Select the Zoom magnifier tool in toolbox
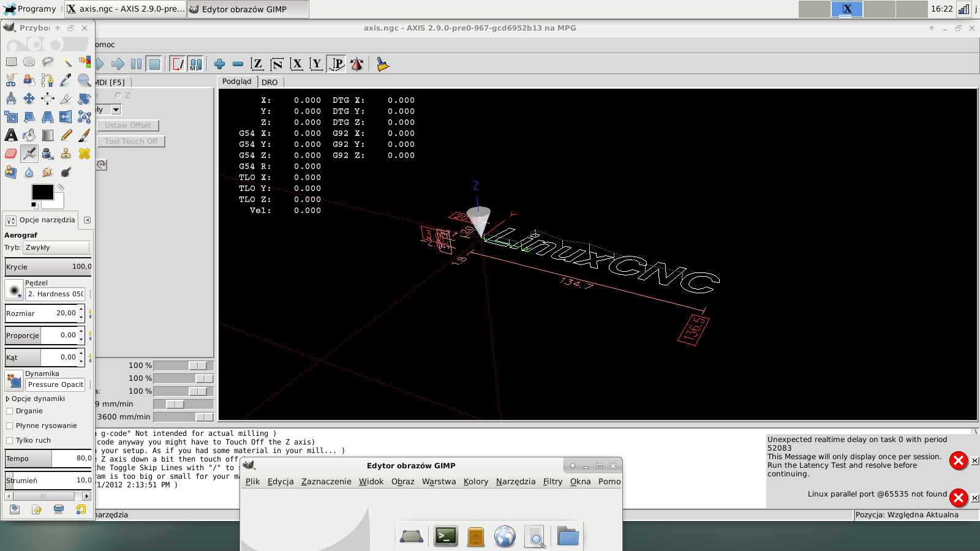The height and width of the screenshot is (551, 980). coord(85,80)
